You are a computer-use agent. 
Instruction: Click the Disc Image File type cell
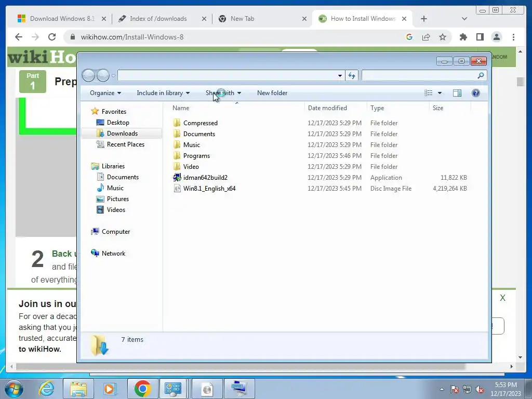(391, 188)
